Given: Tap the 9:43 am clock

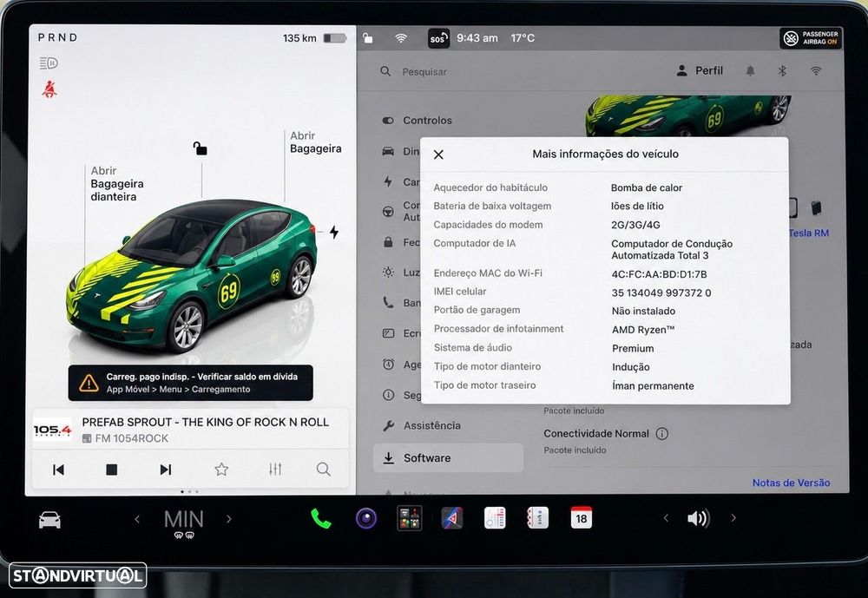Looking at the screenshot, I should click(477, 38).
